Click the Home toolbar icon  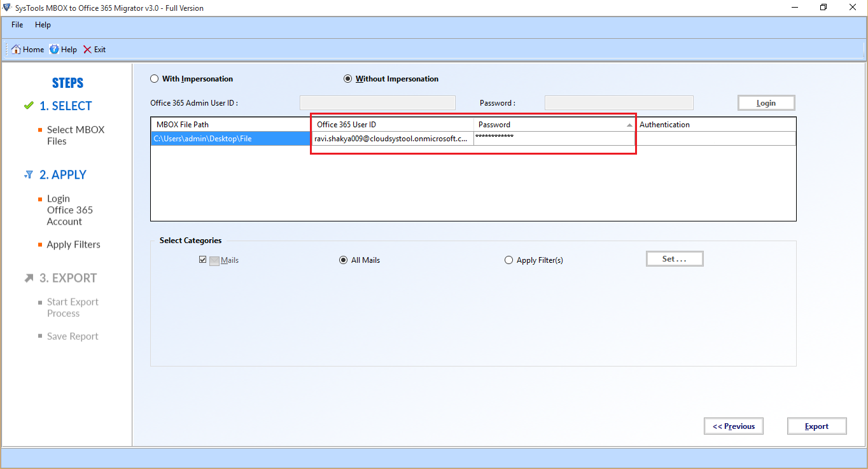(x=17, y=50)
